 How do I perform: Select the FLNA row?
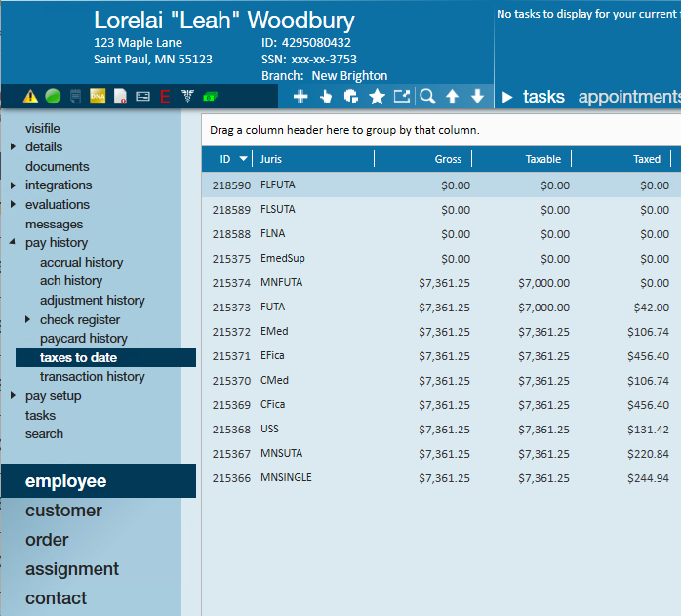441,234
